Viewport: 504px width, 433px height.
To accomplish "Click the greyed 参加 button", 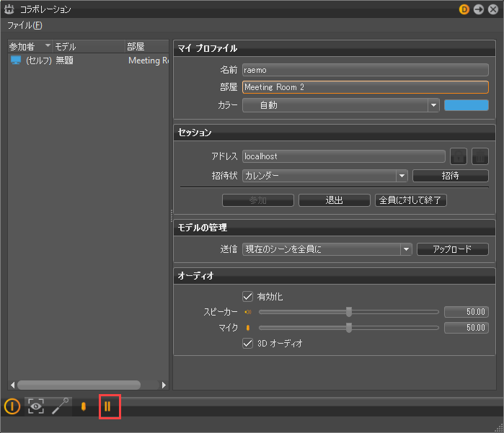I will point(258,200).
